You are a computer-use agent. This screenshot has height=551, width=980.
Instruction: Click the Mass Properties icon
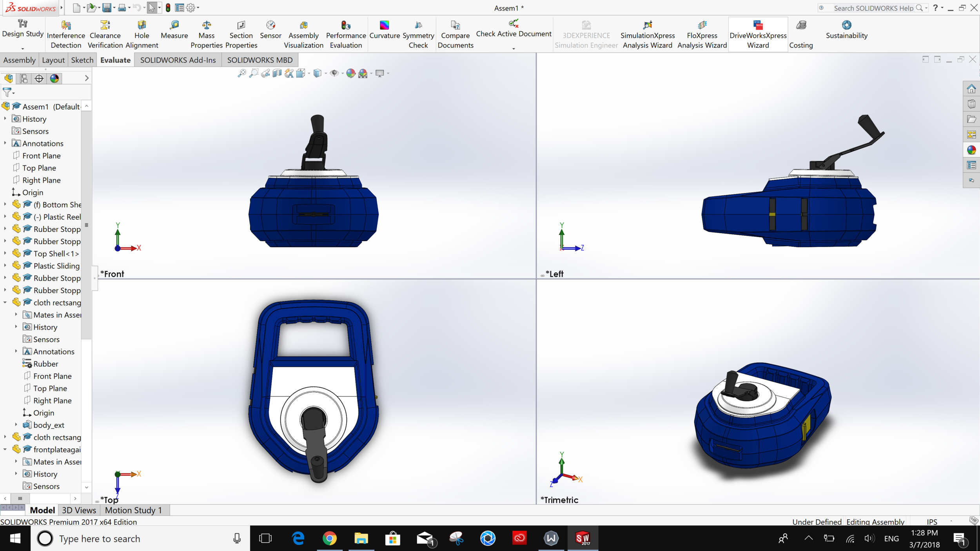206,25
